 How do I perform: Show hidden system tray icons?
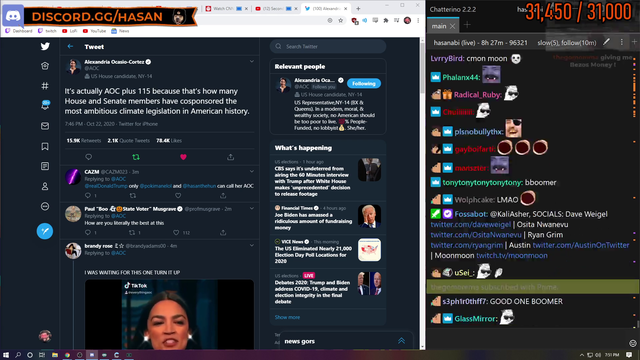(582, 355)
